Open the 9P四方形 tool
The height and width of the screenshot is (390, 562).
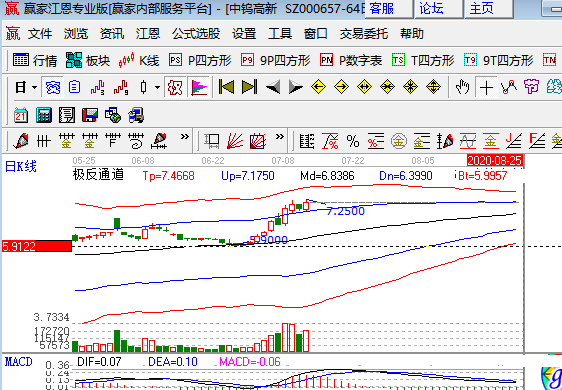276,60
